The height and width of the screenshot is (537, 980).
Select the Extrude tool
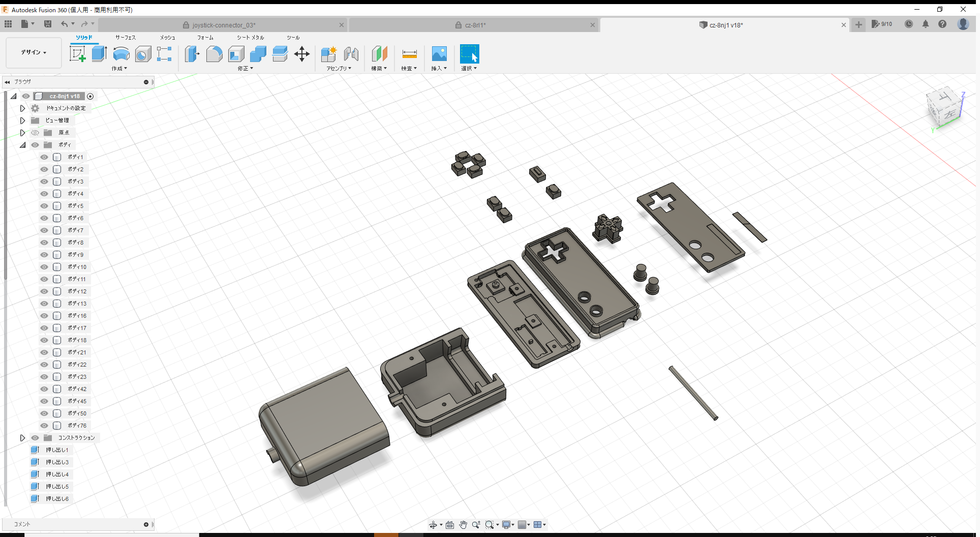(99, 53)
